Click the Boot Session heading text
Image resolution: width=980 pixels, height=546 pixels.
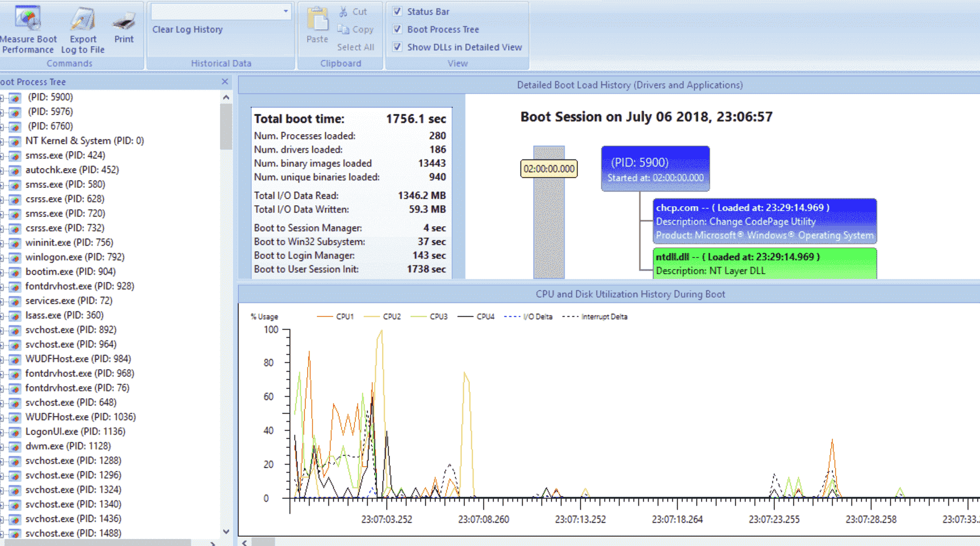click(x=646, y=117)
